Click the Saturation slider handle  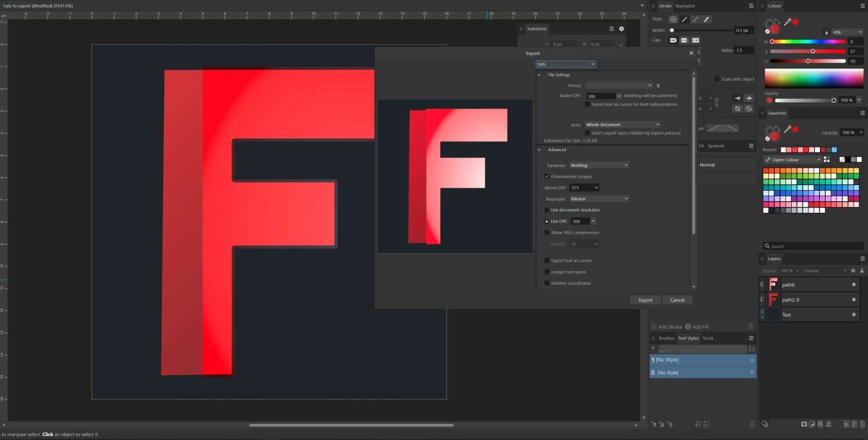pyautogui.click(x=813, y=51)
